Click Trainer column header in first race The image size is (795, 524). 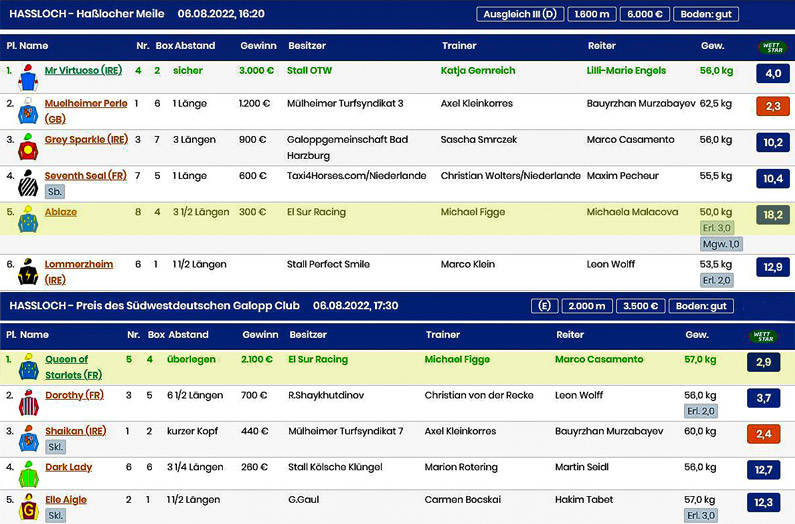(459, 46)
